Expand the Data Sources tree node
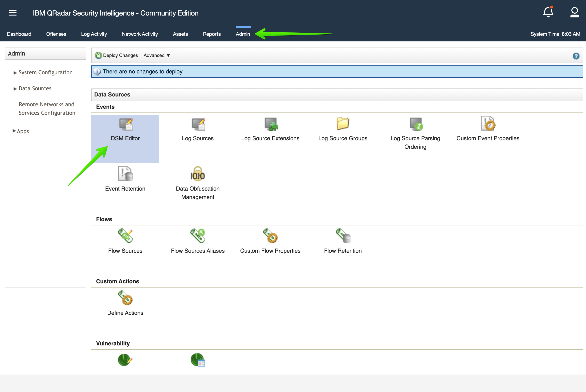The image size is (586, 392). [15, 89]
